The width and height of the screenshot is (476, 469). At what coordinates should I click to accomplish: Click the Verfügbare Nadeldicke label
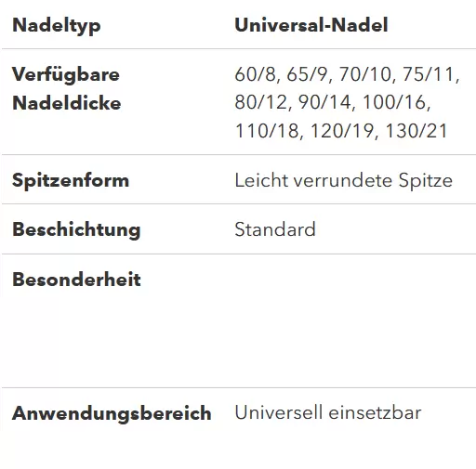tap(67, 88)
